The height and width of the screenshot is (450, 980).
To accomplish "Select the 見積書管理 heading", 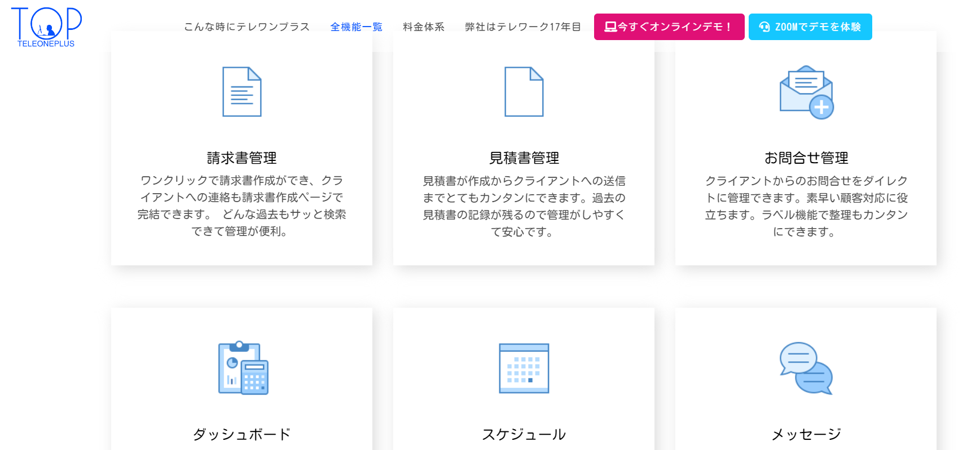I will pos(524,158).
